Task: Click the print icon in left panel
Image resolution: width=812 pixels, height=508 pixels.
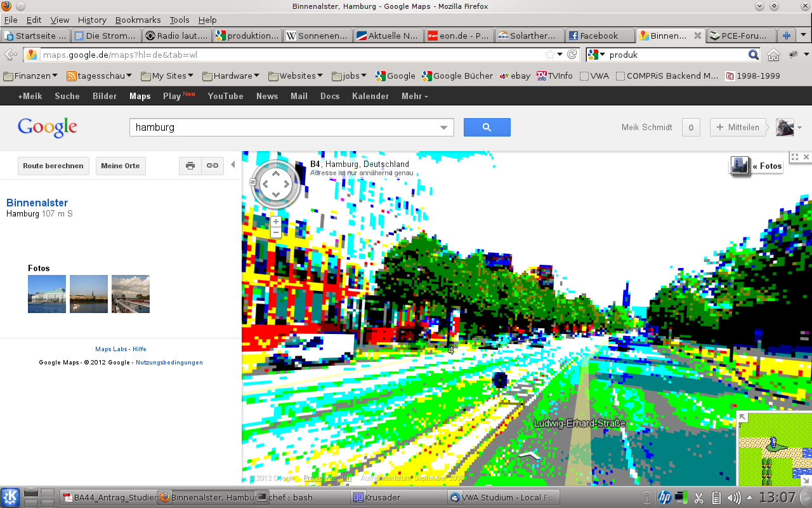Action: pos(190,166)
